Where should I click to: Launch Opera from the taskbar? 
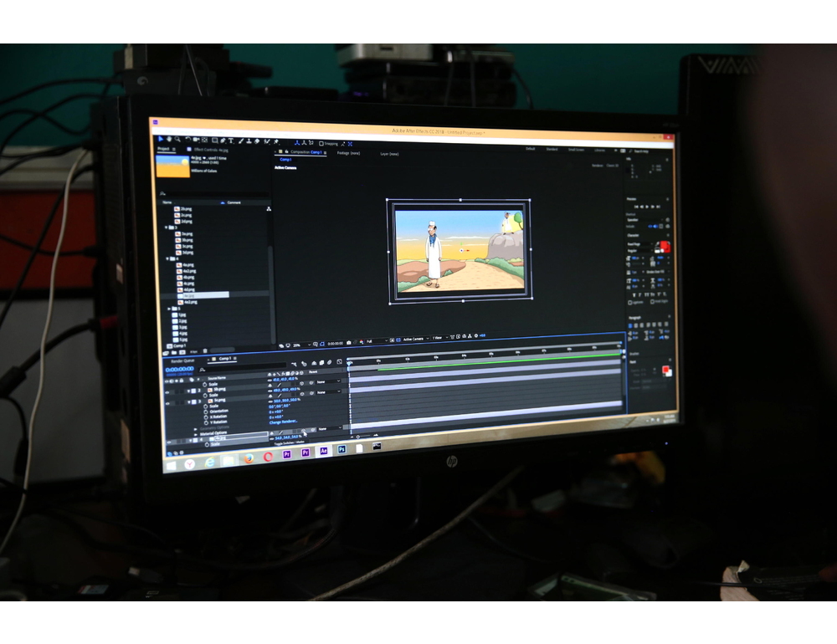point(268,456)
